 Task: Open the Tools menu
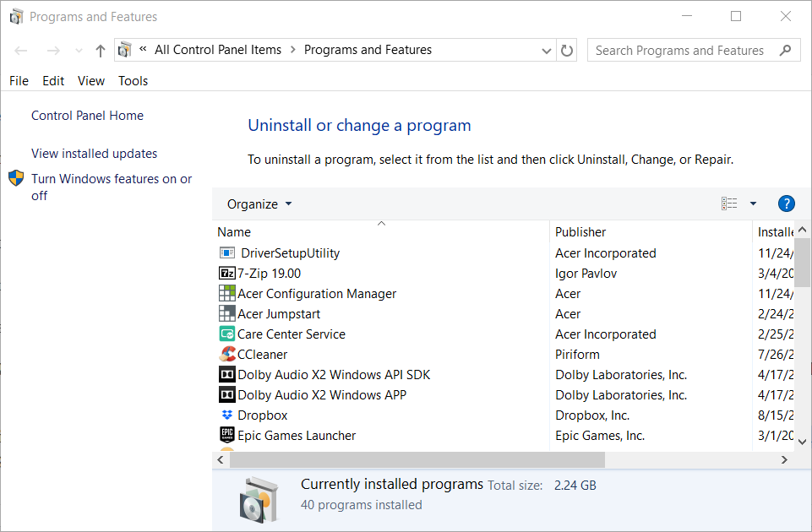pyautogui.click(x=134, y=81)
